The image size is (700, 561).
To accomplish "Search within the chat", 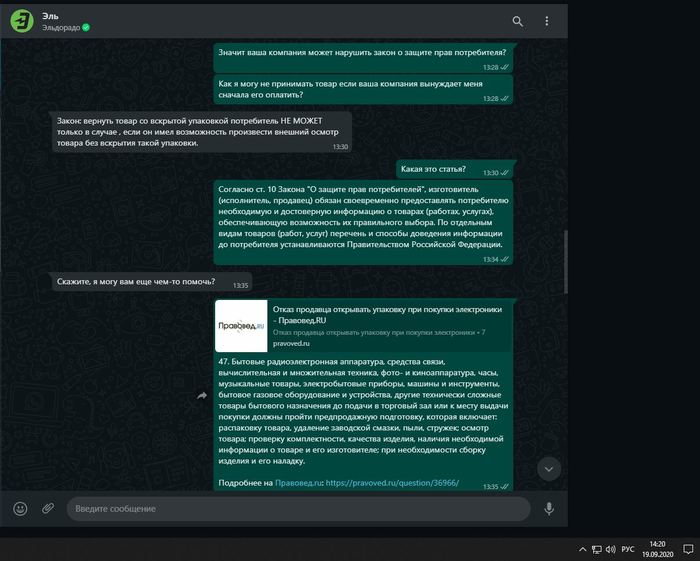I will (x=517, y=21).
